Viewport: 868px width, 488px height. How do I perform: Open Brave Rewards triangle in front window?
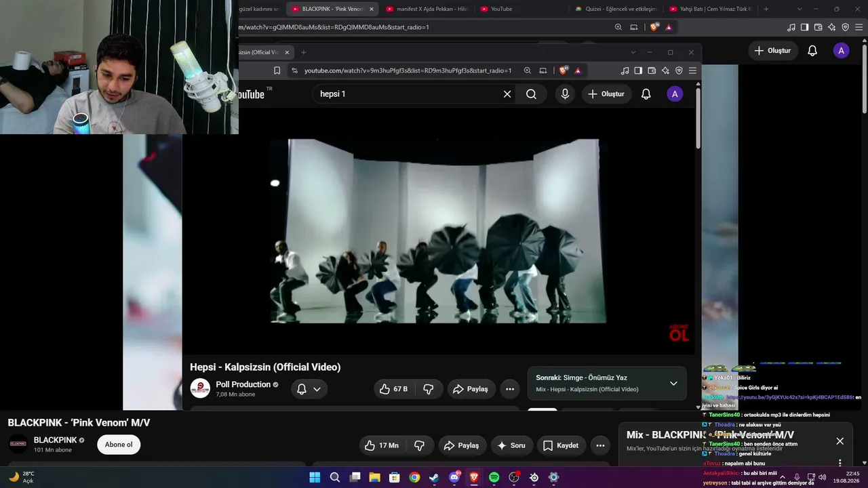pyautogui.click(x=578, y=70)
